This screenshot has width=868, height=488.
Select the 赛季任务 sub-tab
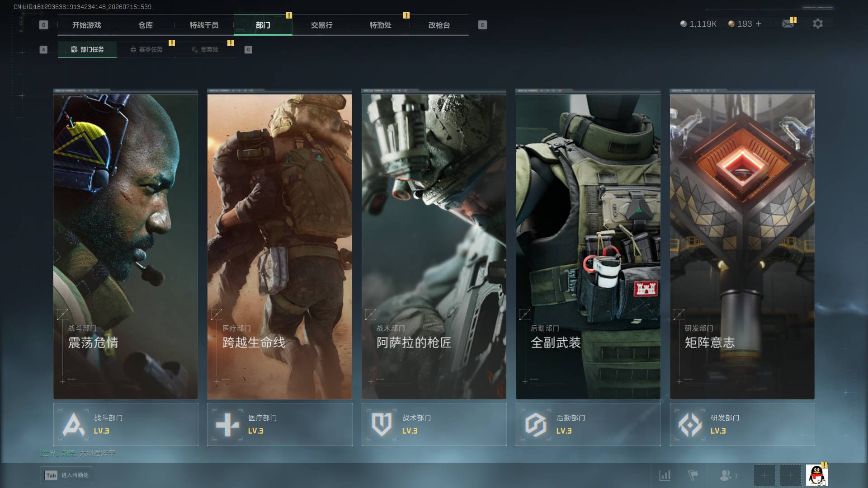pyautogui.click(x=146, y=50)
